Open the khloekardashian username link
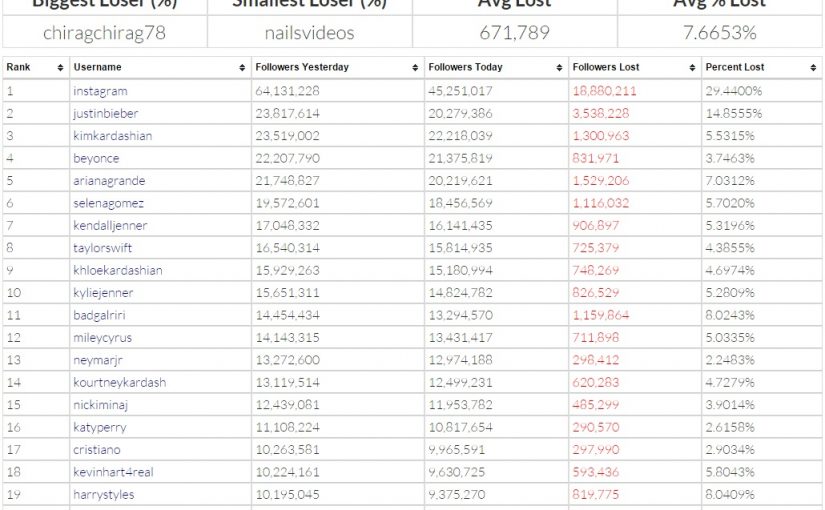Image resolution: width=825 pixels, height=510 pixels. point(117,271)
